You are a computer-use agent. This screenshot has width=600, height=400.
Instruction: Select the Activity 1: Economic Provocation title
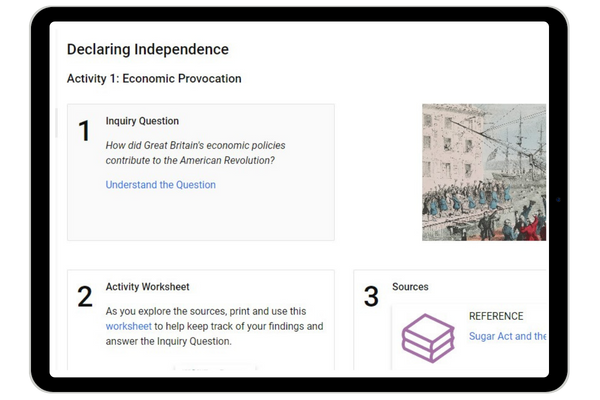pyautogui.click(x=153, y=78)
